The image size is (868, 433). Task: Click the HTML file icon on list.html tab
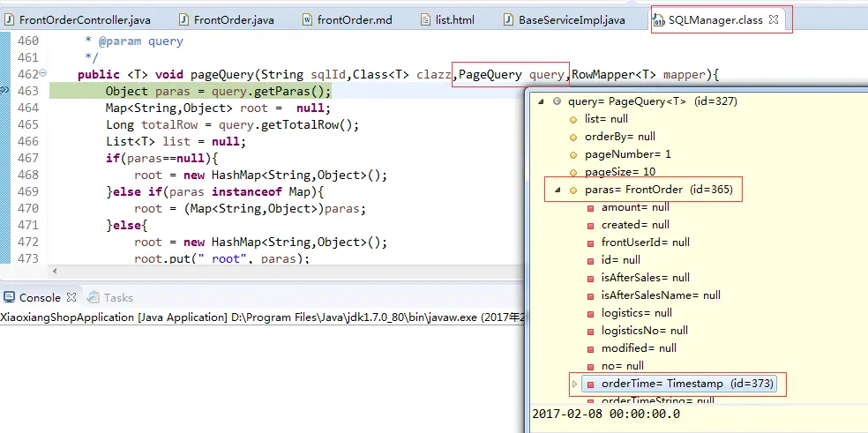(426, 20)
